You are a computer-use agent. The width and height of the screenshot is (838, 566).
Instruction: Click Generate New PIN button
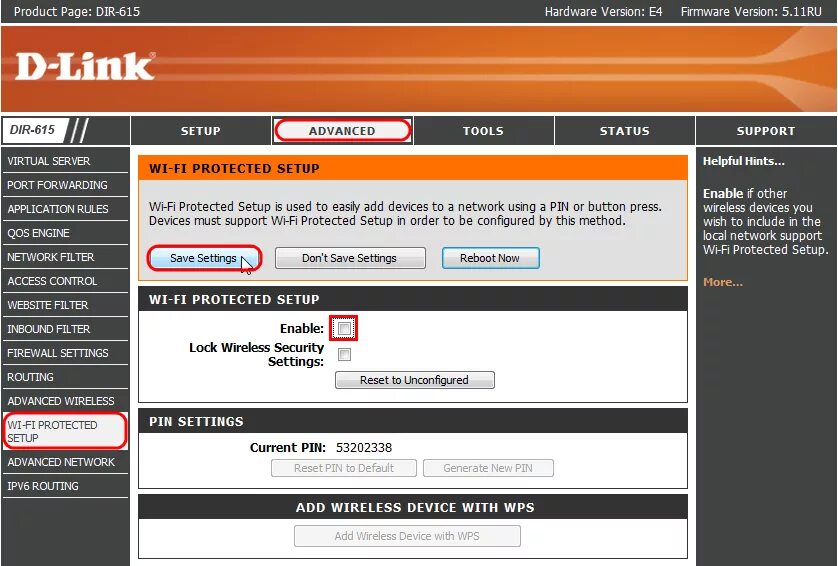488,468
